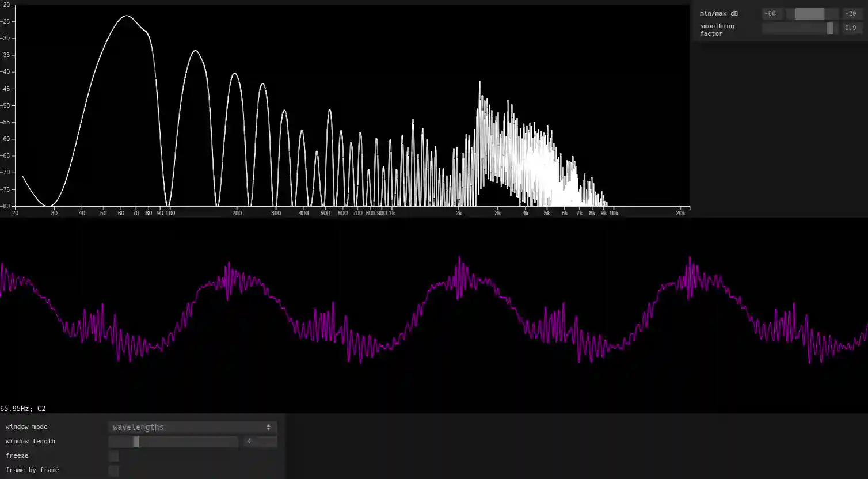Click the "smoothing factor" label
The width and height of the screenshot is (868, 479).
(717, 30)
